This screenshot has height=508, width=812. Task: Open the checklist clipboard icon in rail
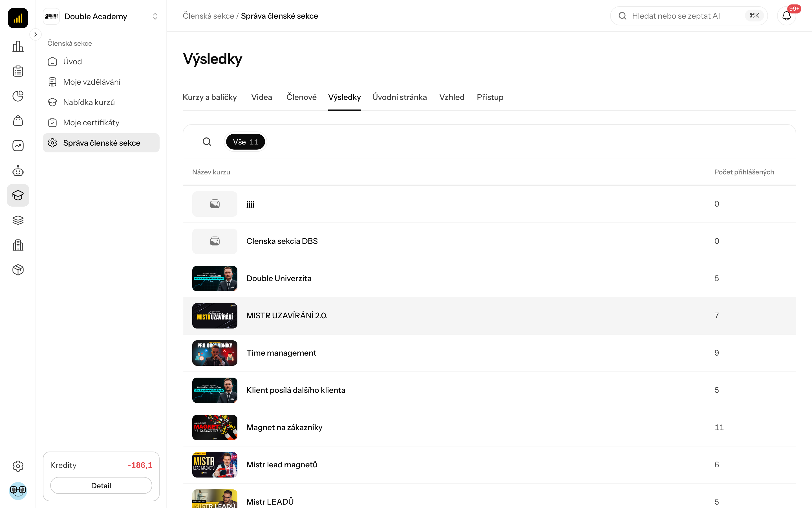(x=18, y=71)
